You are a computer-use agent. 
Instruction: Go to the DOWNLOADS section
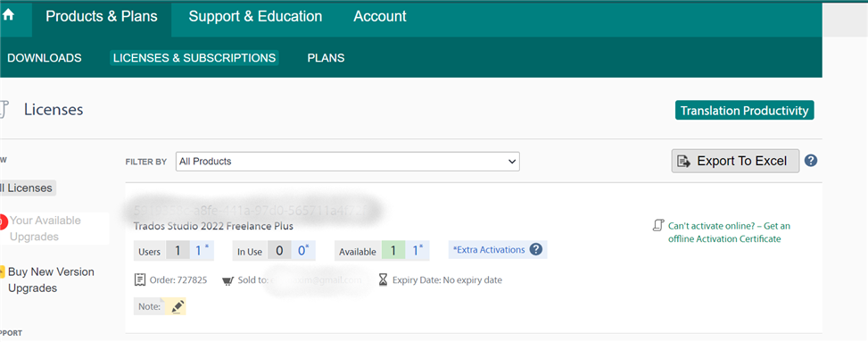click(x=45, y=58)
